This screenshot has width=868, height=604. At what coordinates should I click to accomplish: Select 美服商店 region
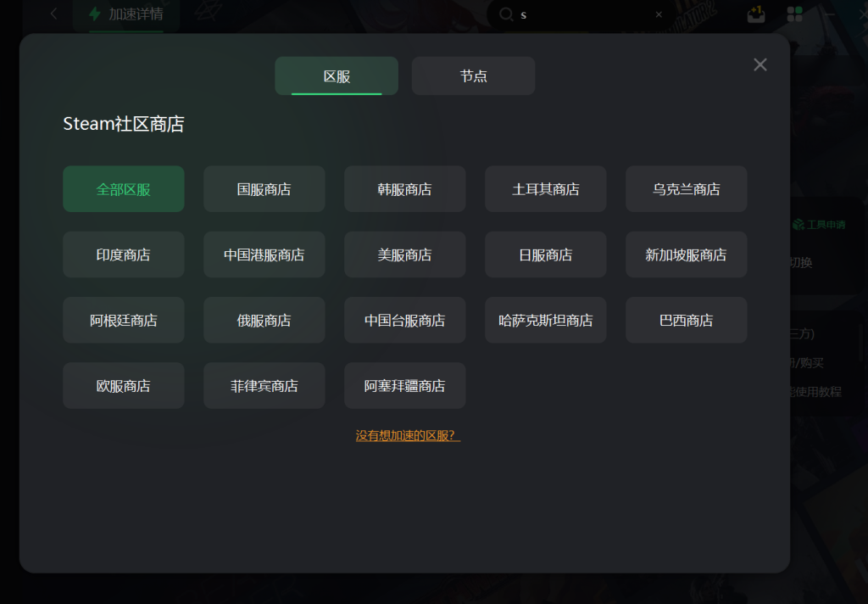(404, 254)
